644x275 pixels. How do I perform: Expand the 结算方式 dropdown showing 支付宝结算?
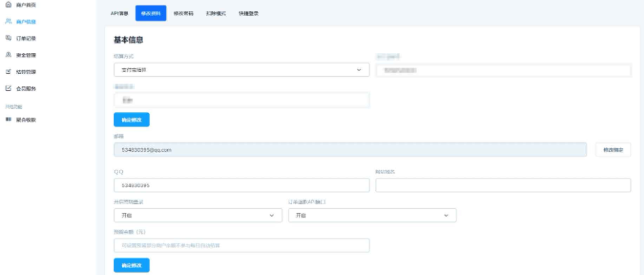click(x=241, y=70)
